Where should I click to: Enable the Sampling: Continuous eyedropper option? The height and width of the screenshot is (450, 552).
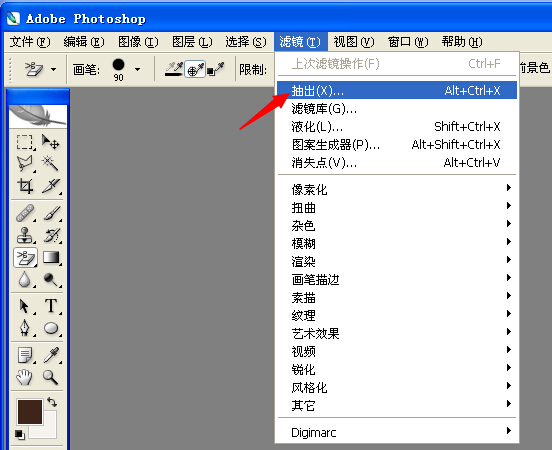(174, 69)
